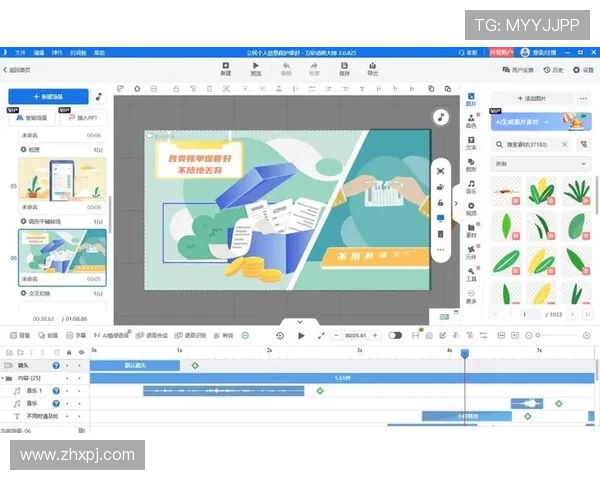Viewport: 600px width, 480px height.
Task: Click the filter icon beside material search
Action: click(x=585, y=144)
